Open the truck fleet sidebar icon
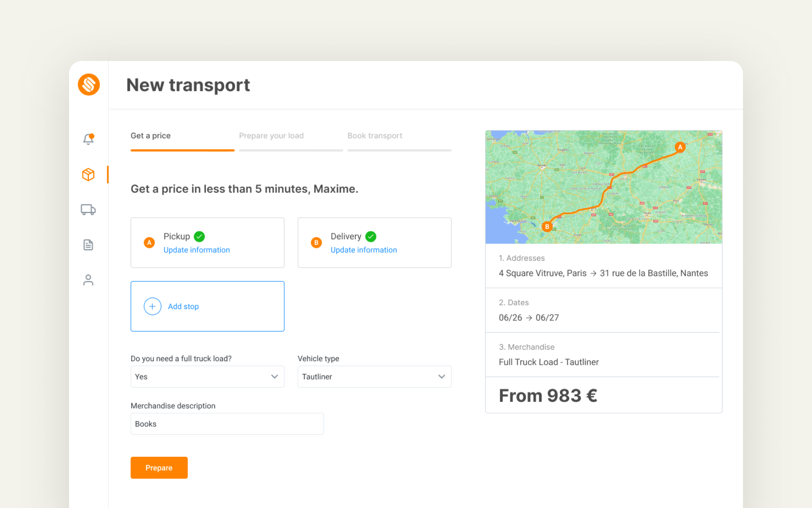The image size is (812, 508). [88, 210]
